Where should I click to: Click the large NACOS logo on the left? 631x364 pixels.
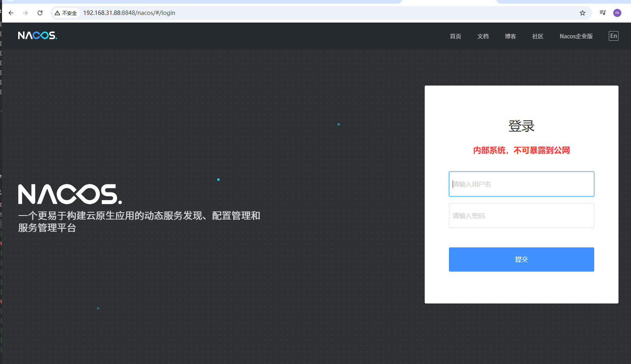[70, 194]
